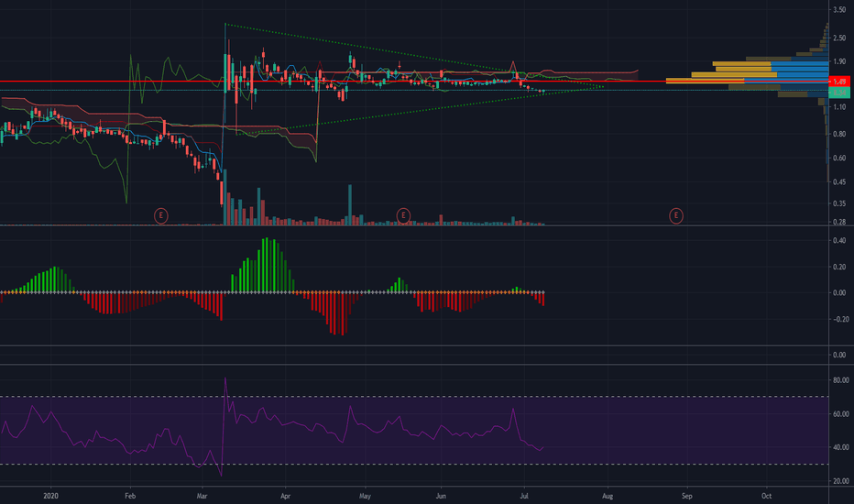The height and width of the screenshot is (504, 854).
Task: Click the 0.35 price axis label
Action: coord(839,203)
